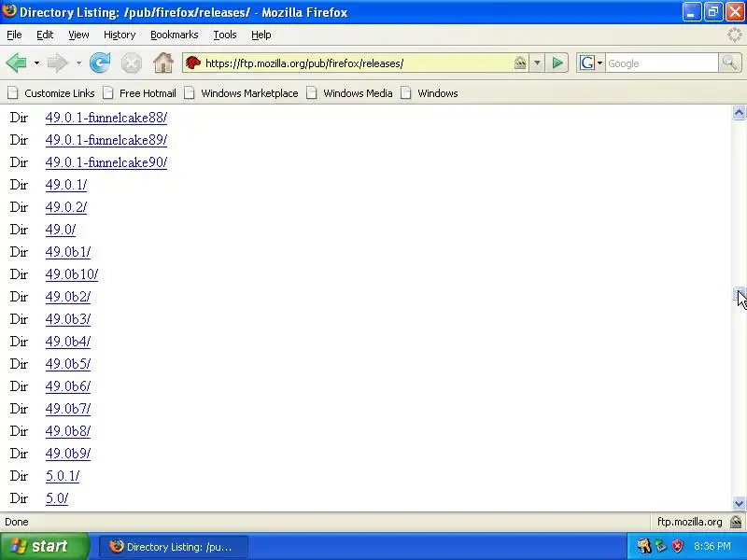Image resolution: width=747 pixels, height=560 pixels.
Task: Open the 49.0b9/ directory link
Action: pos(68,454)
